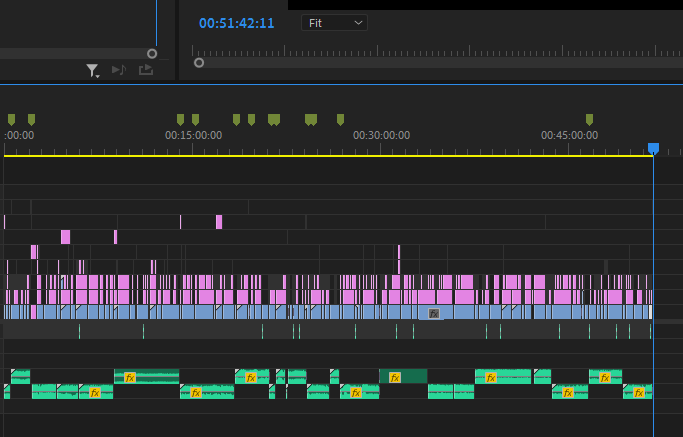Image resolution: width=683 pixels, height=437 pixels.
Task: Select the marker just right of 00:15:00:00 tick
Action: coord(196,119)
